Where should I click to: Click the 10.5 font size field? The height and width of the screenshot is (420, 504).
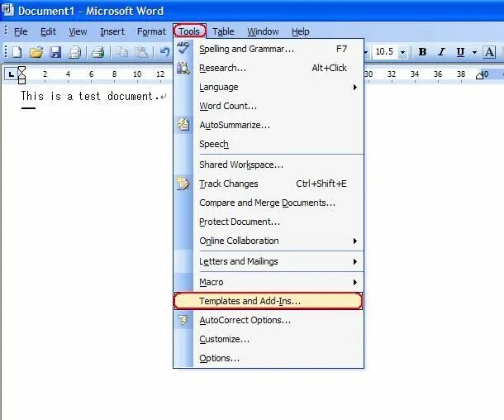pyautogui.click(x=385, y=52)
